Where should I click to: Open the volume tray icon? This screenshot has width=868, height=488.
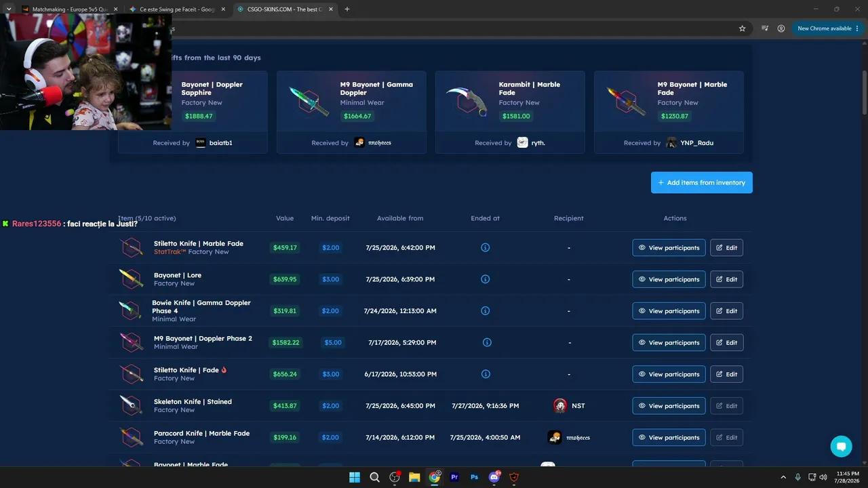tap(823, 477)
